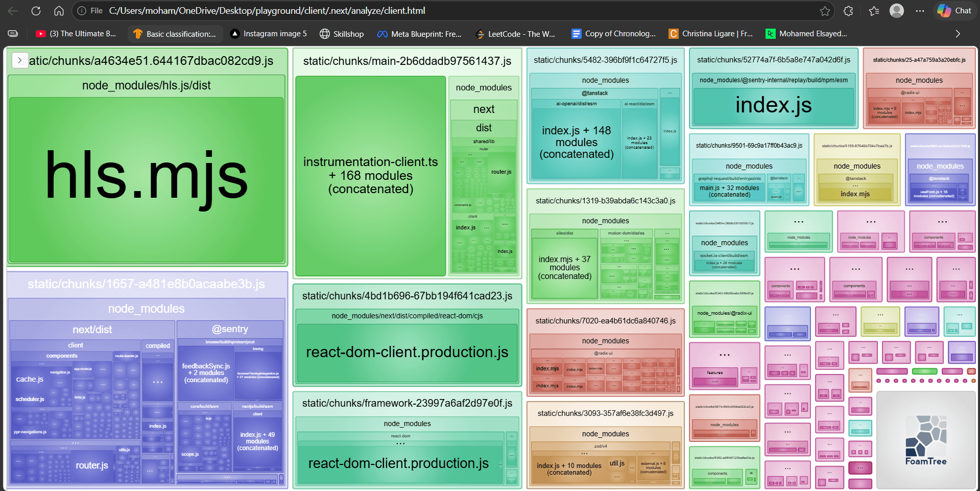980x491 pixels.
Task: Select react-dom-client.production.js in framework chunk
Action: [398, 463]
